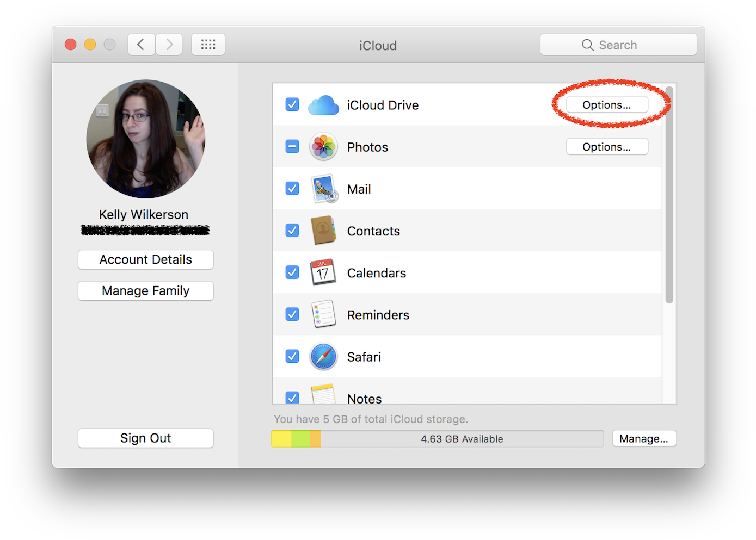756x540 pixels.
Task: Click the iCloud storage usage bar
Action: (437, 438)
